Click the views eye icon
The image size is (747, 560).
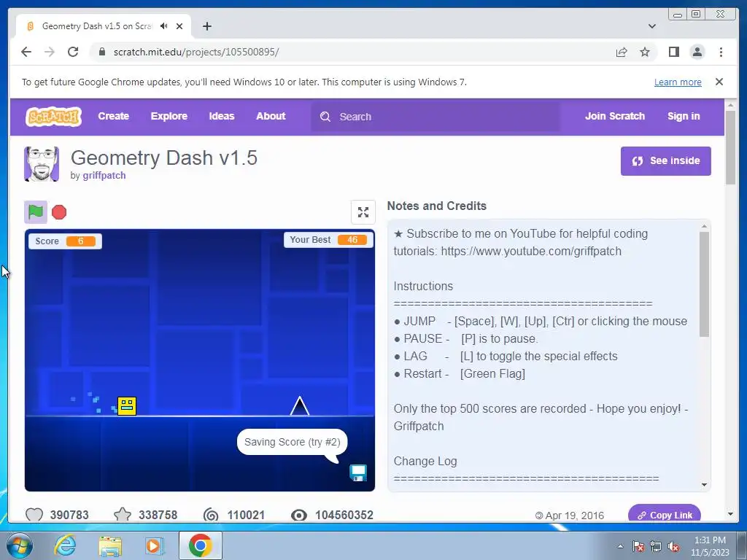[x=299, y=515]
